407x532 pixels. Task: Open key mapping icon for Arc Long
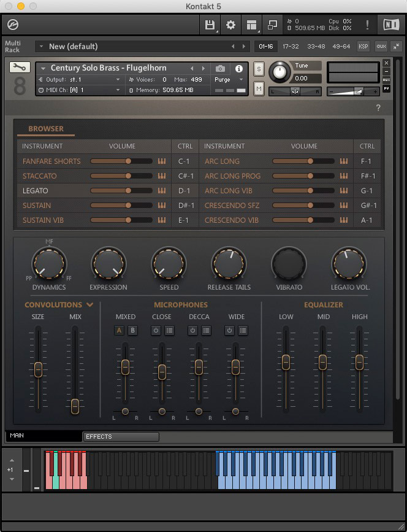point(344,161)
